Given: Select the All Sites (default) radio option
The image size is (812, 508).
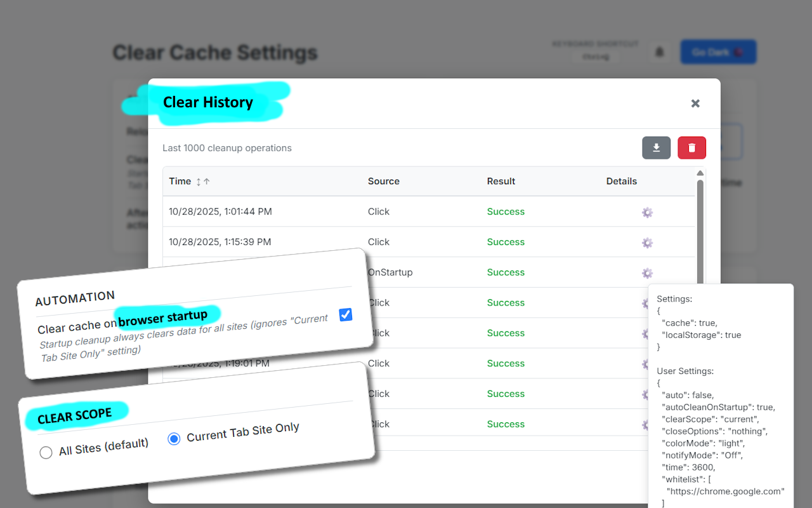Looking at the screenshot, I should pos(46,453).
